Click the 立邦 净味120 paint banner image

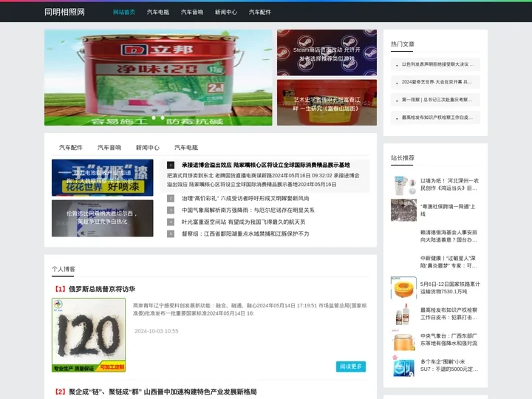[158, 78]
